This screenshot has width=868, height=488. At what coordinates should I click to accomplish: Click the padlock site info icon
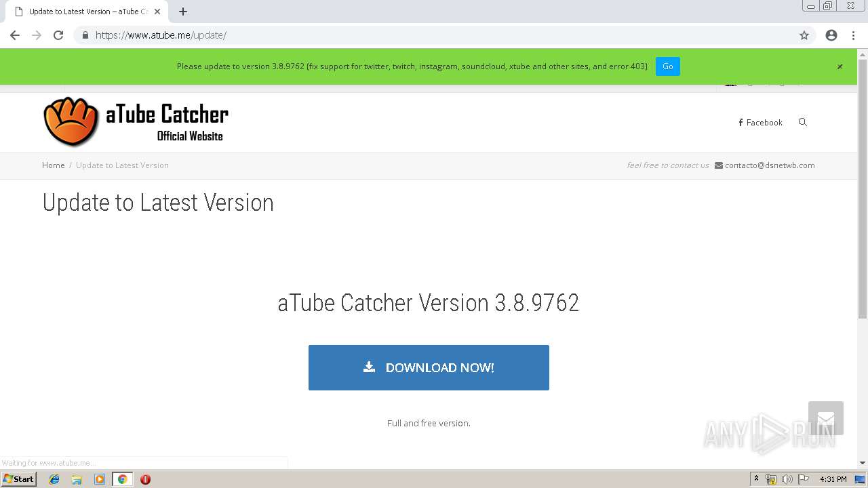coord(85,35)
